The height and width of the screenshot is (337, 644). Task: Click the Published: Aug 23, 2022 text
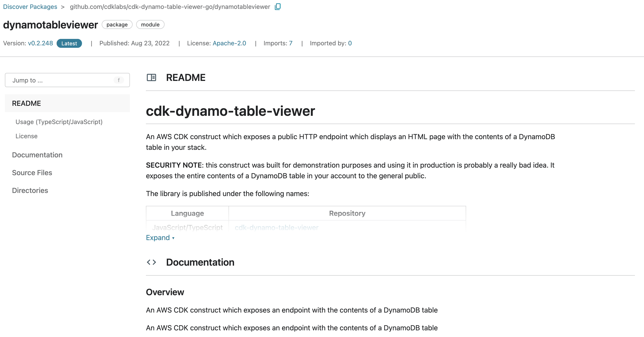(x=135, y=43)
